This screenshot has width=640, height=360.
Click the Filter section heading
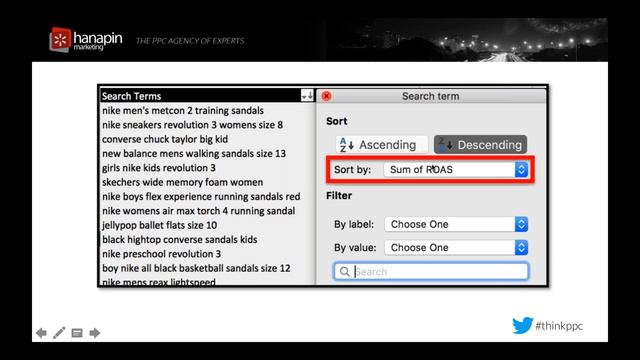[x=339, y=196]
